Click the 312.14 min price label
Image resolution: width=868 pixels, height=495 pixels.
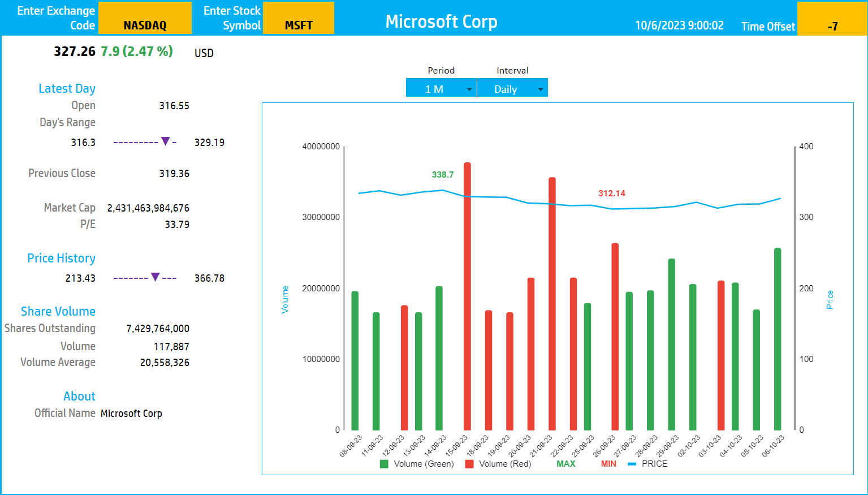612,193
